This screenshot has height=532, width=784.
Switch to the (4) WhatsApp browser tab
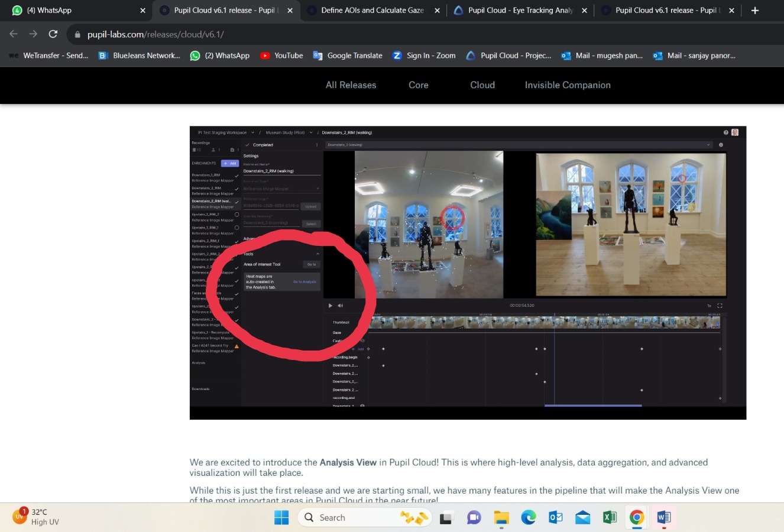click(77, 10)
